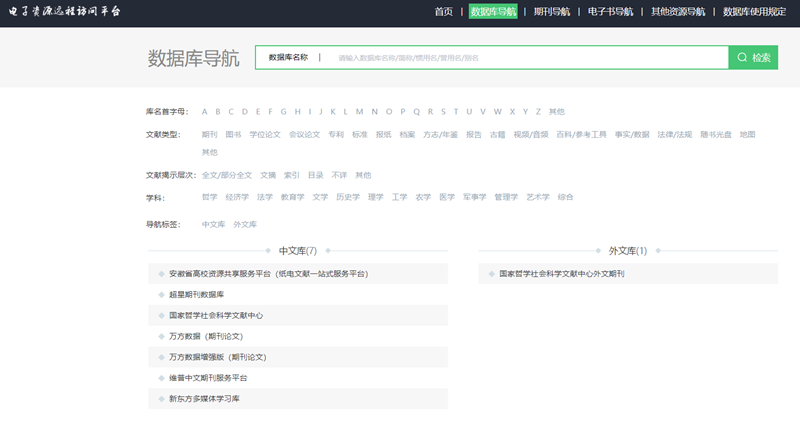Click the diamond icon beside 国家哲学社会科学文献中心外文期刊
This screenshot has height=432, width=800.
[x=490, y=273]
